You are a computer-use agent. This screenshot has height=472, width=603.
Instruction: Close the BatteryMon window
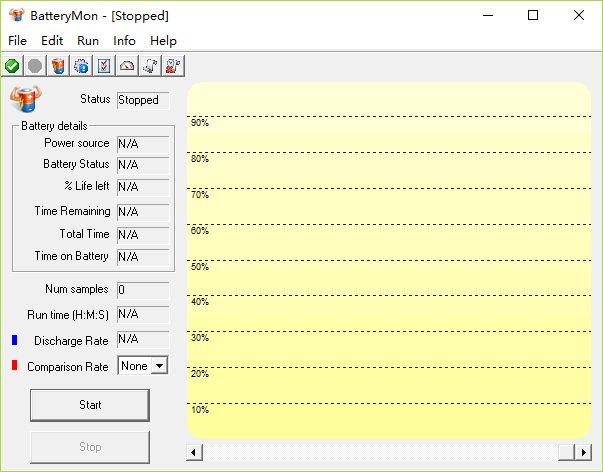pos(579,15)
